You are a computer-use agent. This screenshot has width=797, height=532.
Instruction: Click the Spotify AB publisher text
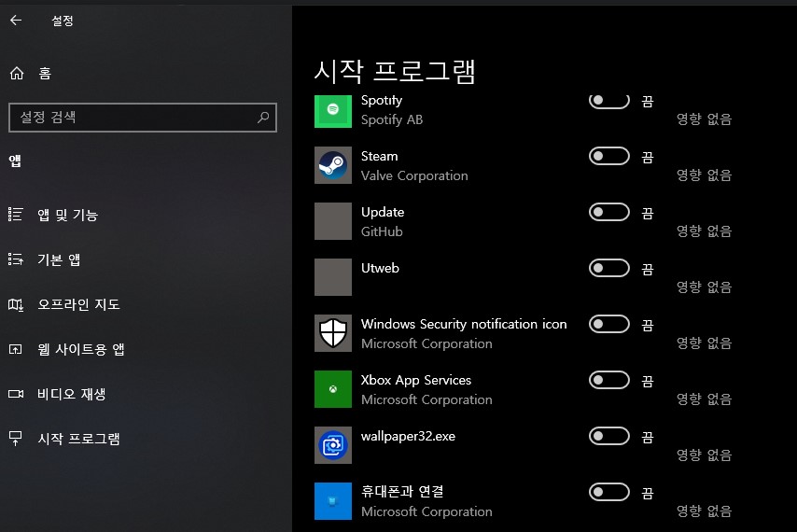tap(391, 119)
